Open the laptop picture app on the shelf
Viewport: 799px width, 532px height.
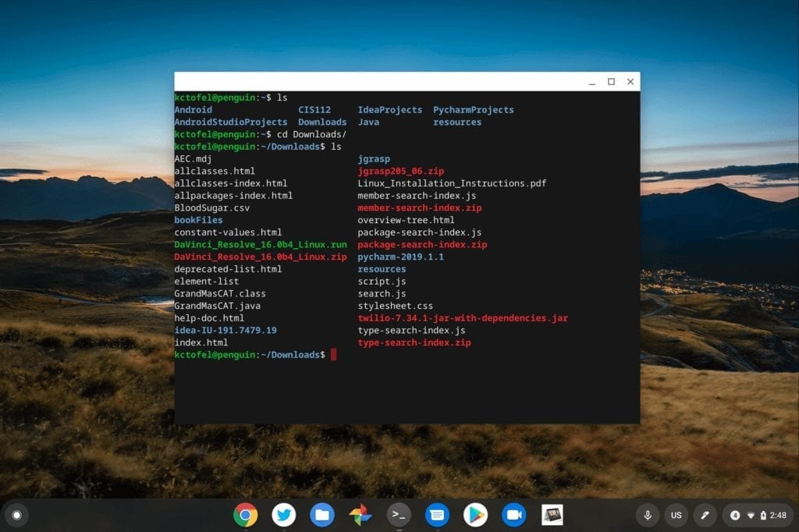coord(552,515)
